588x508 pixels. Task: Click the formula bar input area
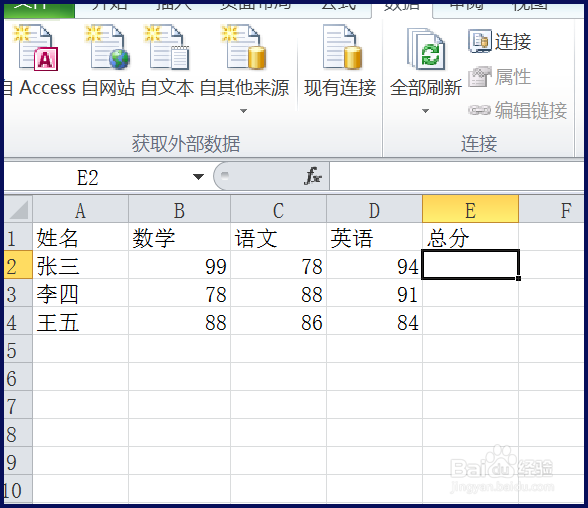456,176
